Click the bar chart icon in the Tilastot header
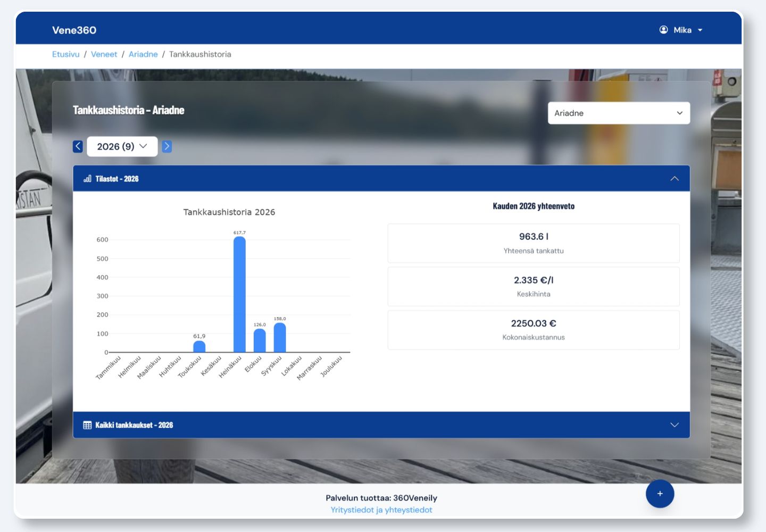 pos(87,179)
